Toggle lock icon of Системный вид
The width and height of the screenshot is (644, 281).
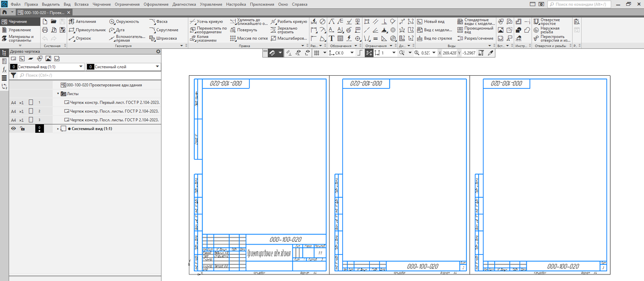point(22,129)
